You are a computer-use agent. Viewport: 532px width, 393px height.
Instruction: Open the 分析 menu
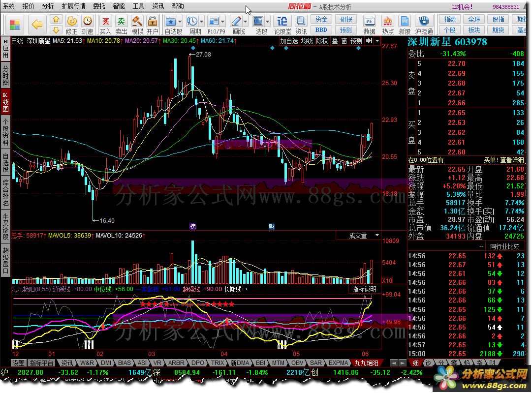click(x=48, y=6)
